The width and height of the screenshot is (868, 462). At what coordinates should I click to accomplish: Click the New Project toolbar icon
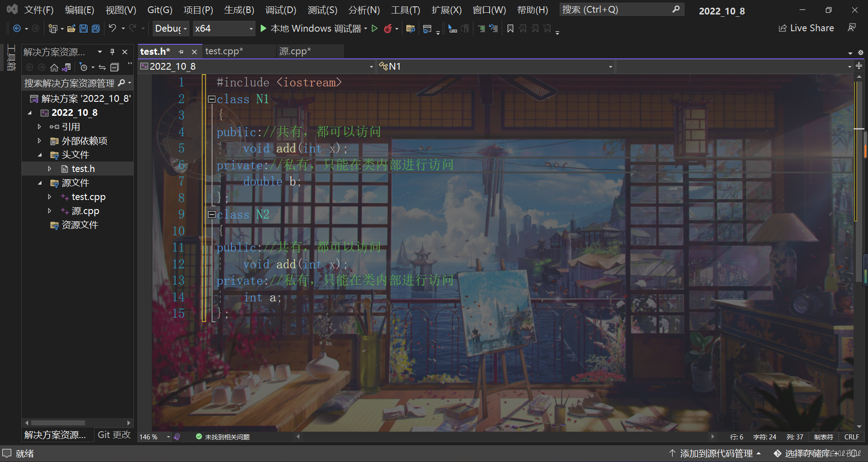(53, 29)
